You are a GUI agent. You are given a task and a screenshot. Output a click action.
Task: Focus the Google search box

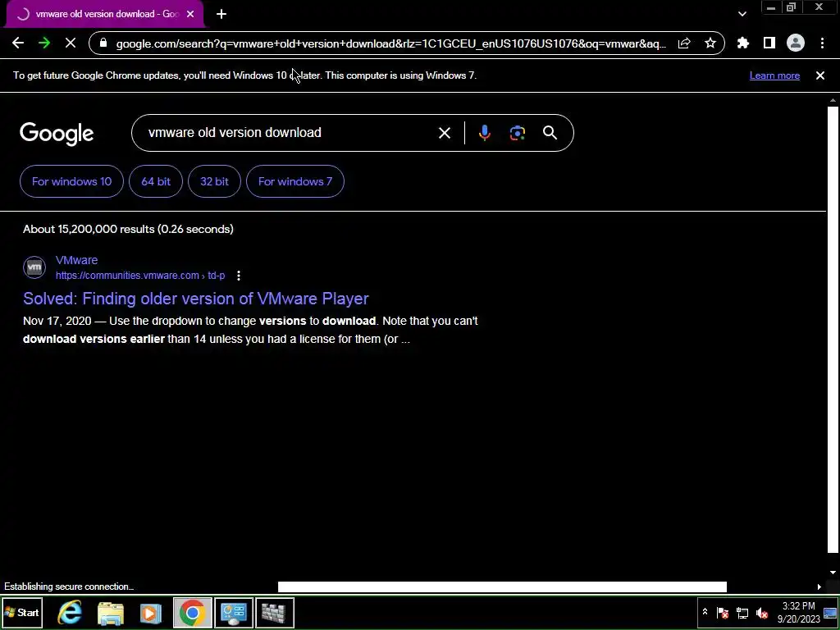[290, 133]
